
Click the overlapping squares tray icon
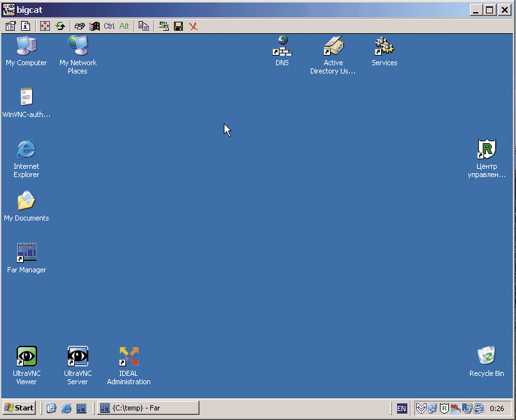click(479, 408)
